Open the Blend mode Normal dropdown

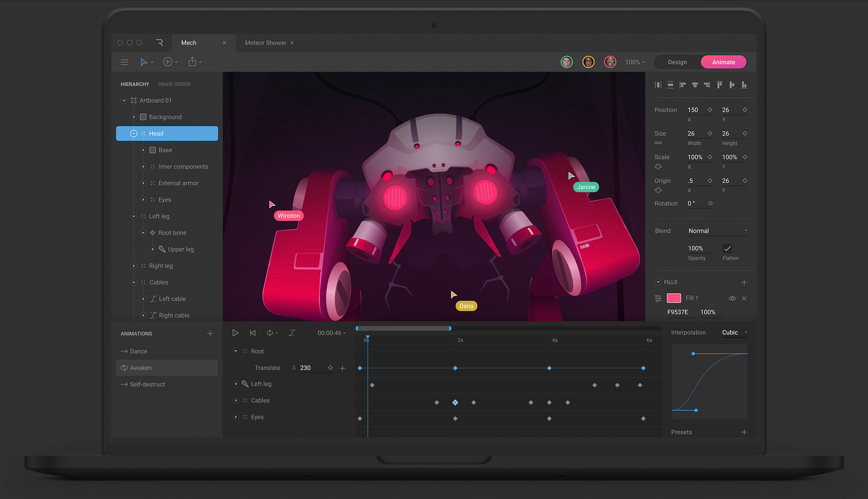[717, 231]
